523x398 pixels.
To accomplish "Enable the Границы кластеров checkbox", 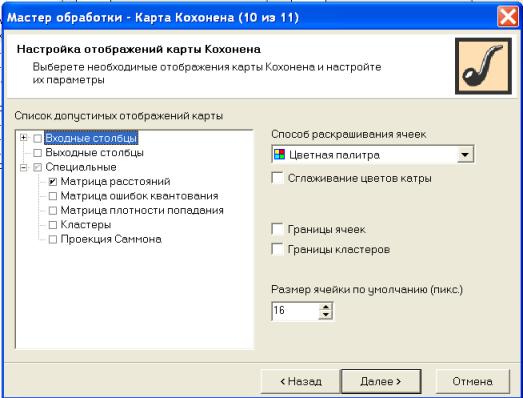I will point(278,249).
